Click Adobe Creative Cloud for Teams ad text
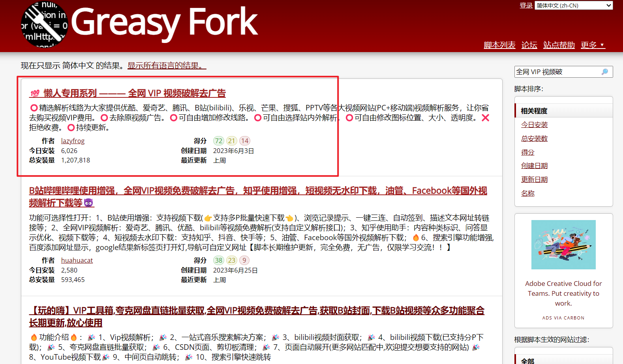This screenshot has height=364, width=623. click(x=563, y=293)
